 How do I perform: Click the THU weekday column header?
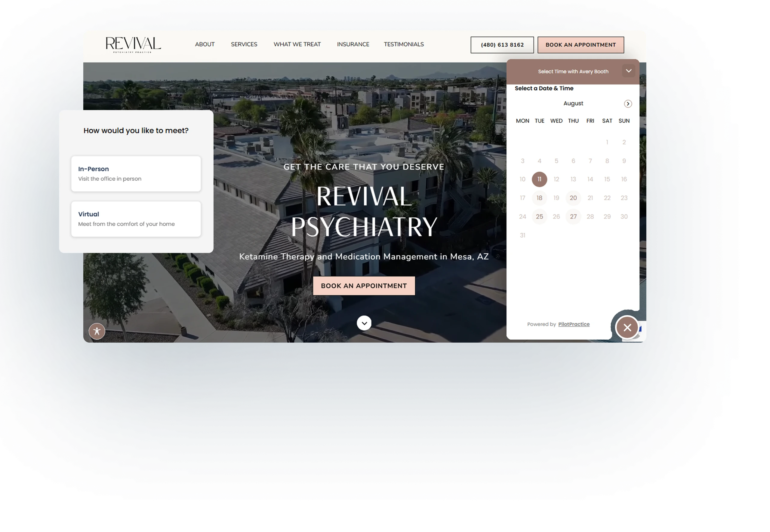[x=573, y=121]
